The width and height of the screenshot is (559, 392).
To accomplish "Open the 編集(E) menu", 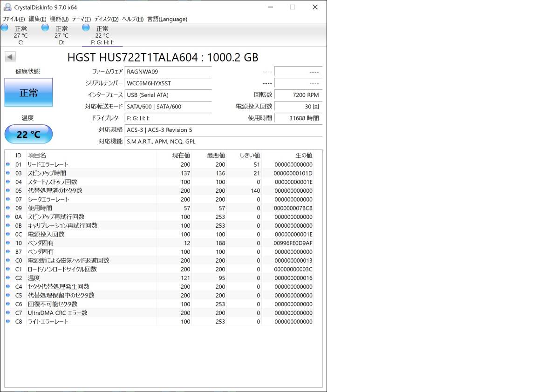I will coord(37,19).
